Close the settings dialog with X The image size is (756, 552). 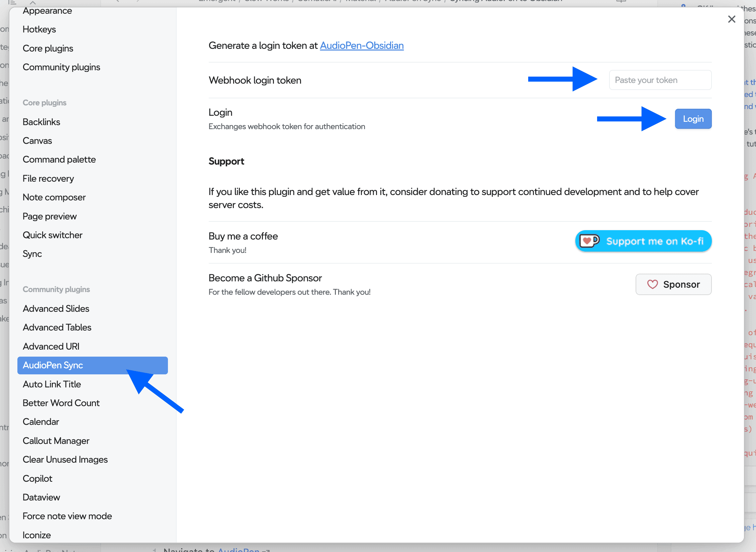(x=732, y=19)
